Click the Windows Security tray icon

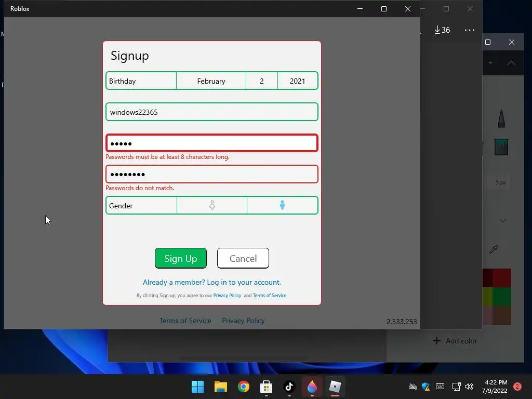click(x=426, y=387)
